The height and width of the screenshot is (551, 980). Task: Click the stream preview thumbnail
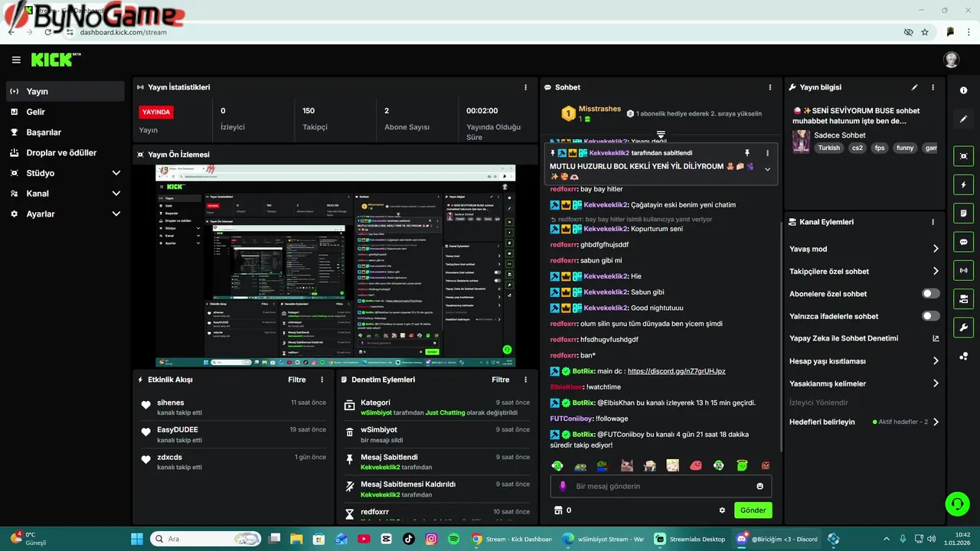click(335, 266)
